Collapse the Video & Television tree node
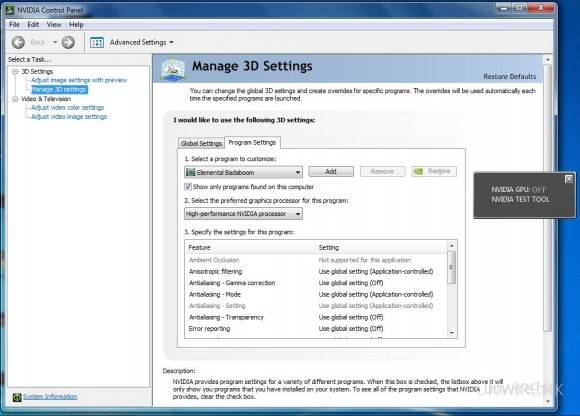The height and width of the screenshot is (416, 580). 16,99
